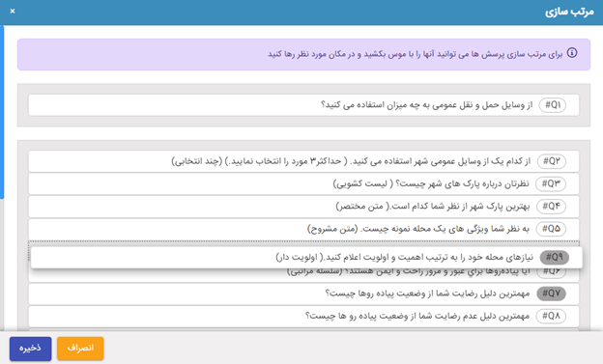Select the #Q4 question badge

(x=551, y=207)
